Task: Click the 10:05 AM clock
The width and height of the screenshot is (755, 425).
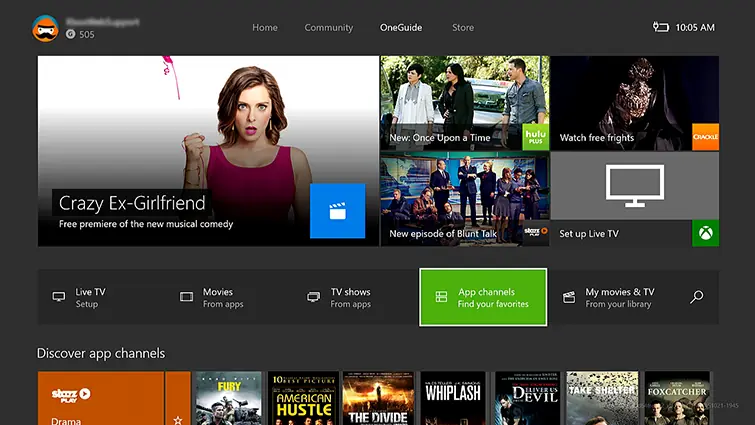Action: (695, 27)
